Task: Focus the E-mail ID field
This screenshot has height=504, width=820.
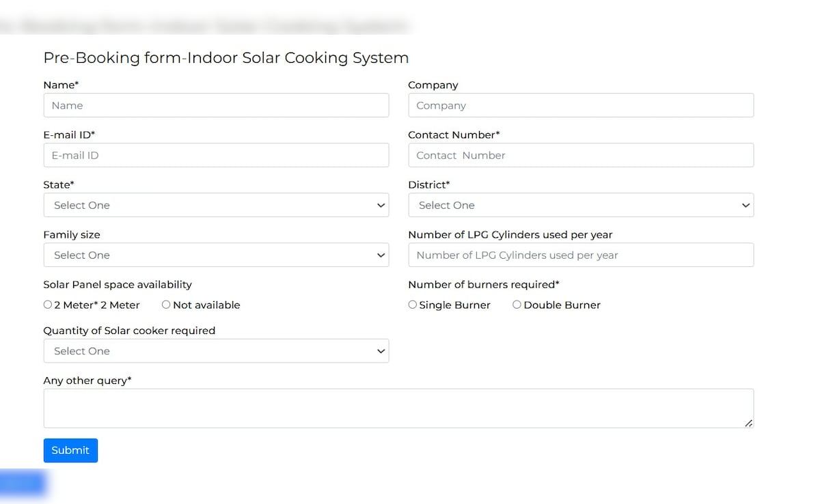Action: pos(216,155)
